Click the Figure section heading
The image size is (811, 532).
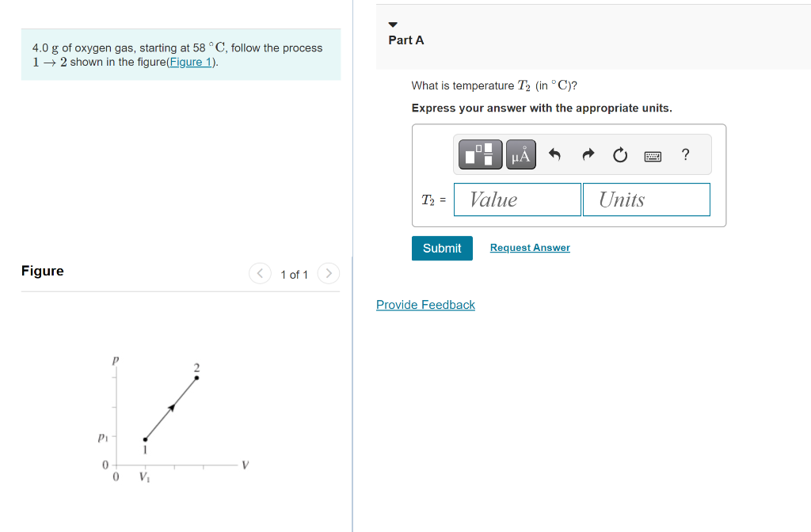tap(42, 271)
